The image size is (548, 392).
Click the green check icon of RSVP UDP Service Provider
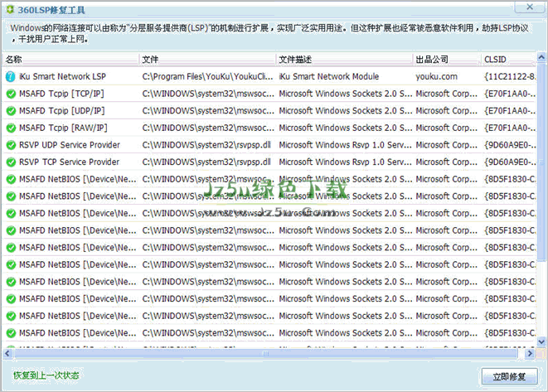(x=11, y=145)
